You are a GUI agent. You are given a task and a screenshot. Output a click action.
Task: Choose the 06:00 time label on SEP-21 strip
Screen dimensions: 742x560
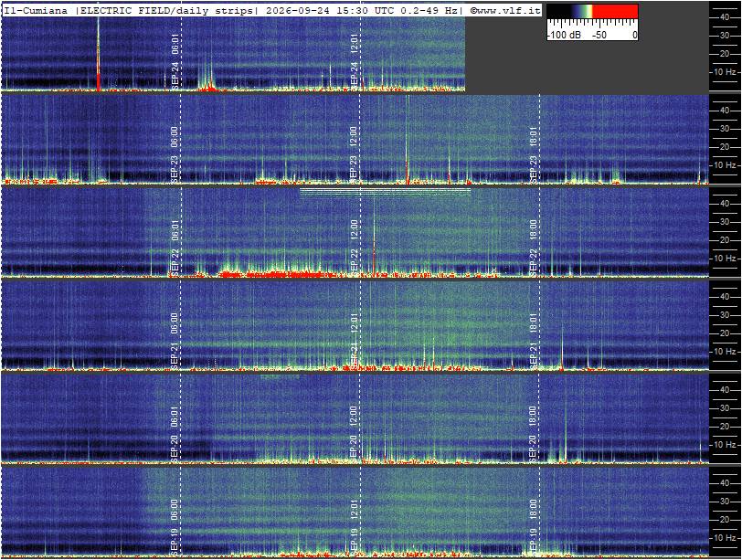pos(175,324)
